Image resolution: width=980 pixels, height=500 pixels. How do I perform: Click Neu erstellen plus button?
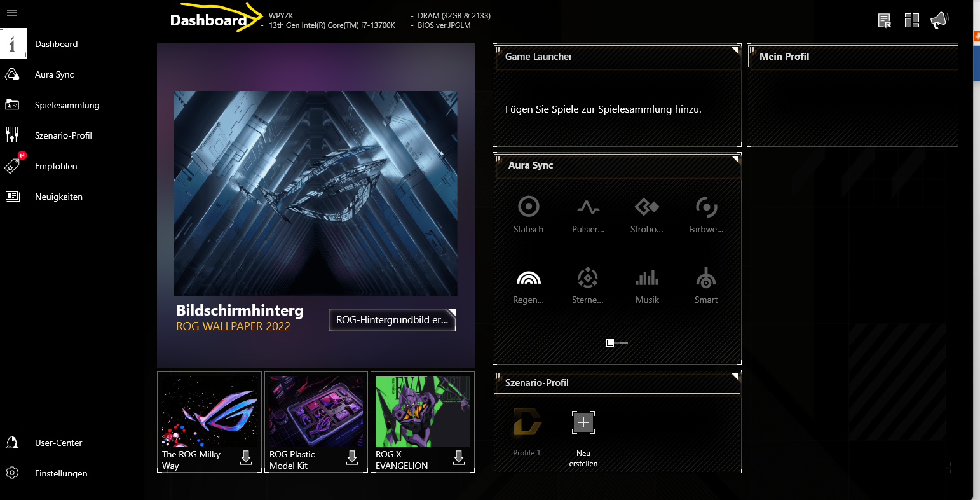click(583, 422)
